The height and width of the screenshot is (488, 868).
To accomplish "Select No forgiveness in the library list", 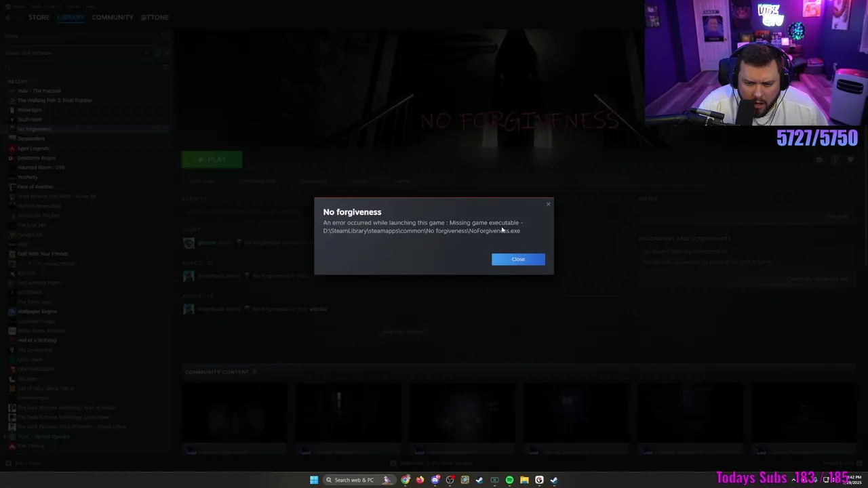I will [34, 129].
